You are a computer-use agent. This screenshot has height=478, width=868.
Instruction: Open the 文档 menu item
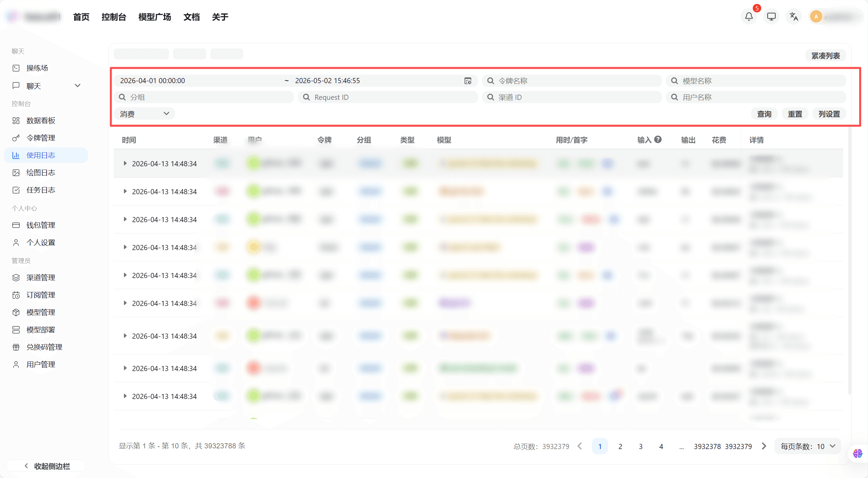click(x=191, y=16)
